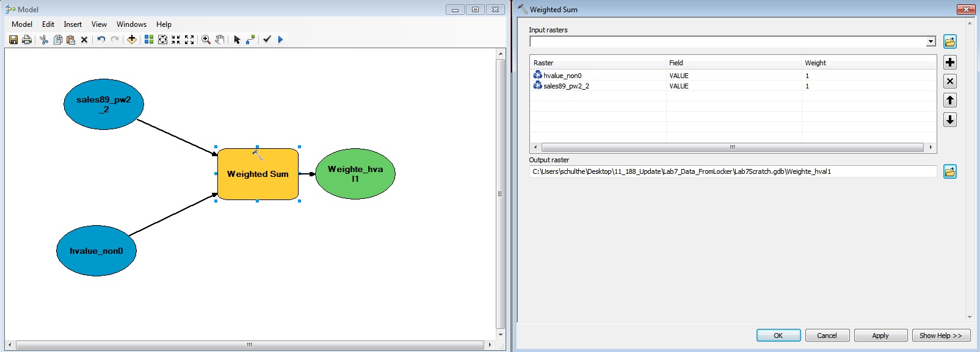Select the sales89_pw2_2 raster row
Viewport: 980px width, 352px height.
click(x=733, y=86)
